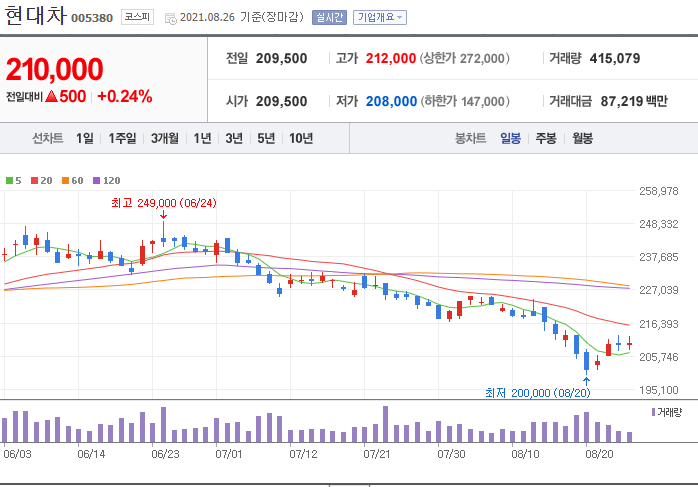Click the 248,332 price axis label
698x487 pixels.
[x=659, y=224]
